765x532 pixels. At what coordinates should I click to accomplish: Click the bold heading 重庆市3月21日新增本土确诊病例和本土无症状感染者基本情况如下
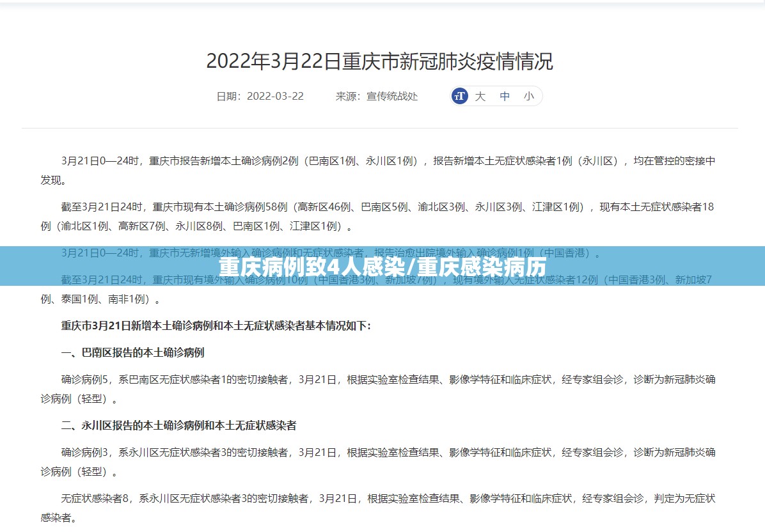click(216, 325)
